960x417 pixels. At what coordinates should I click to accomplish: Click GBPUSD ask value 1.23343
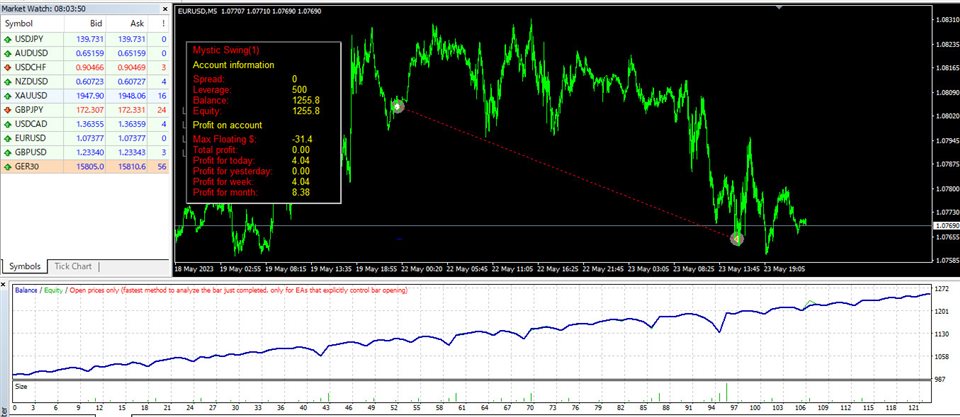click(132, 152)
